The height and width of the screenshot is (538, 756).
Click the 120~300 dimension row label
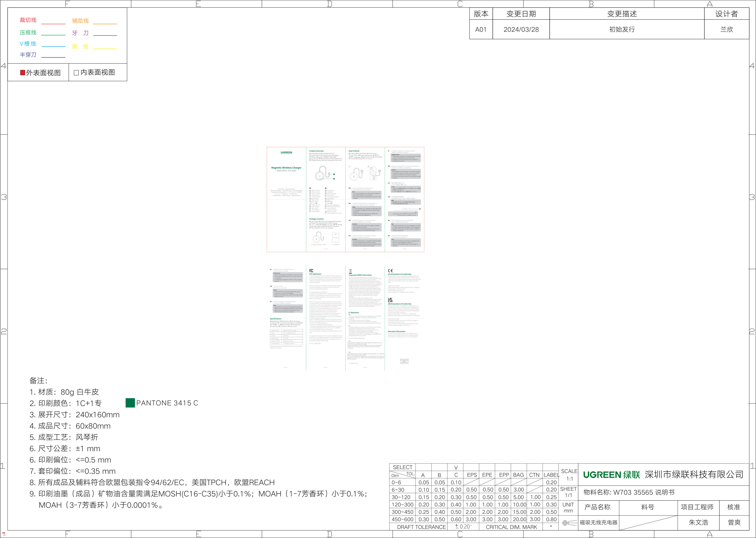[402, 504]
